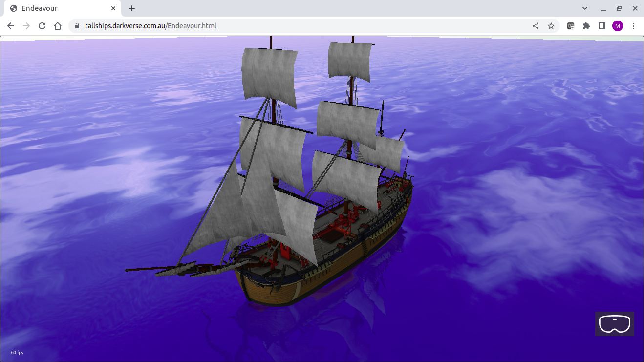The width and height of the screenshot is (644, 362).
Task: Click the forward navigation arrow
Action: [x=26, y=26]
